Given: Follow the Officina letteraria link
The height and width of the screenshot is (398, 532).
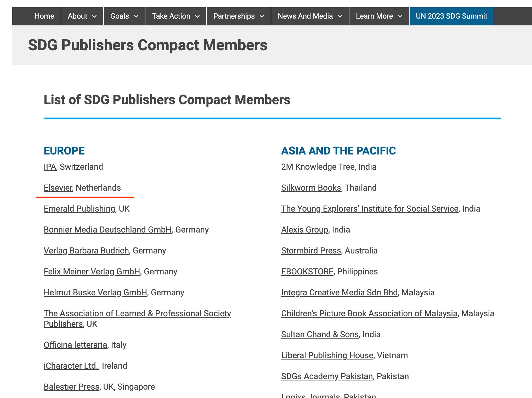Looking at the screenshot, I should click(x=75, y=345).
